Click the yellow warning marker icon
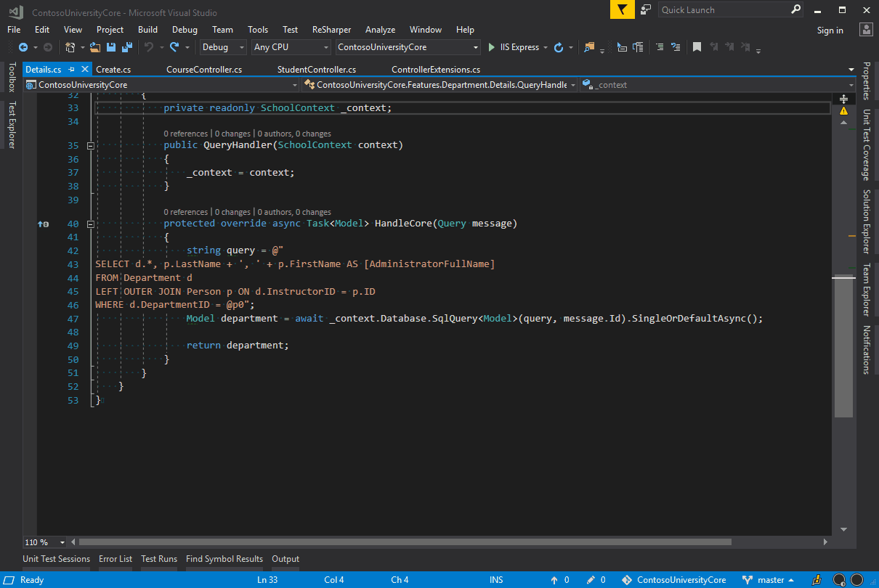 [x=843, y=111]
